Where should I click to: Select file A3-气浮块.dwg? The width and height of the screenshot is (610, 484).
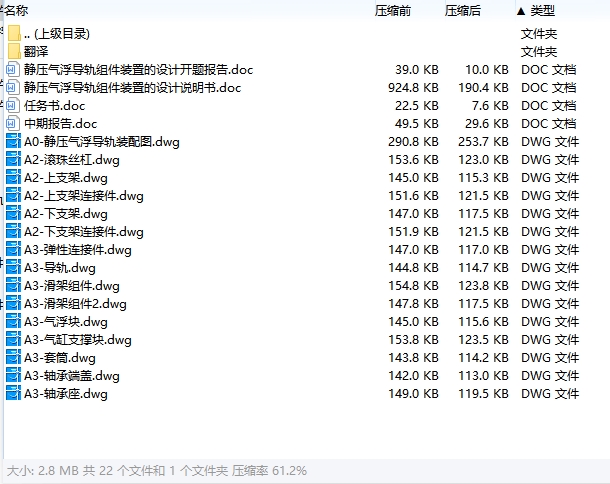tap(66, 321)
